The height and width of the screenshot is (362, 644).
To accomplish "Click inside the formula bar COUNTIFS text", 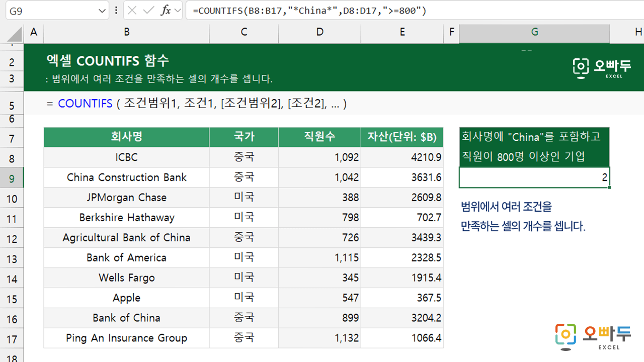I will pos(309,11).
